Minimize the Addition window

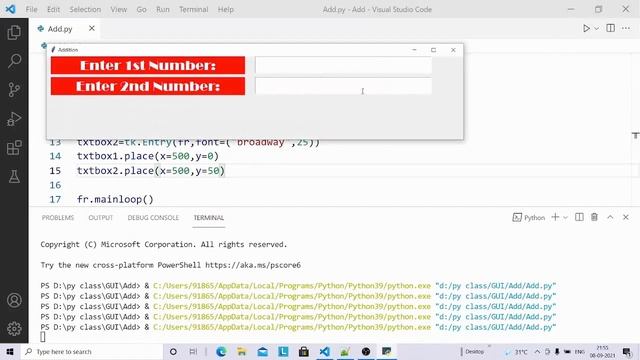[414, 50]
